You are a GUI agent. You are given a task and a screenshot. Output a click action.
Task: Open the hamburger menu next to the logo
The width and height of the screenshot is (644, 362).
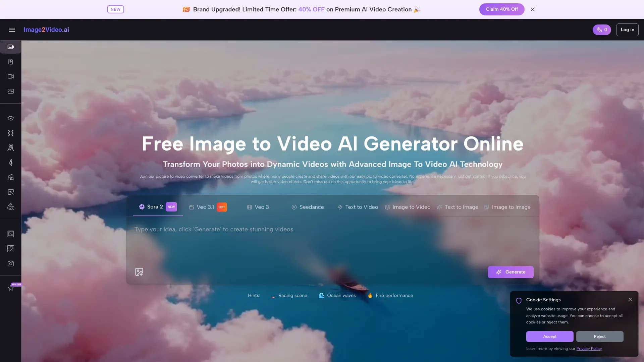click(12, 30)
